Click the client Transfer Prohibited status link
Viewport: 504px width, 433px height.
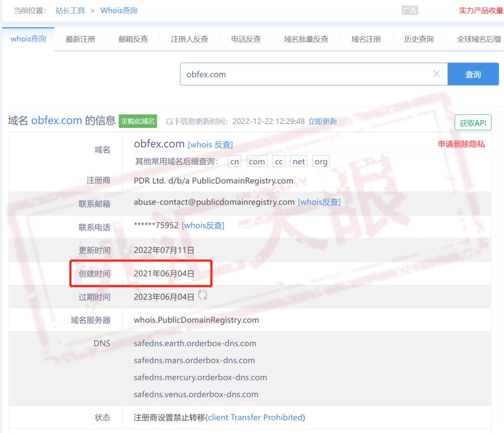(255, 417)
